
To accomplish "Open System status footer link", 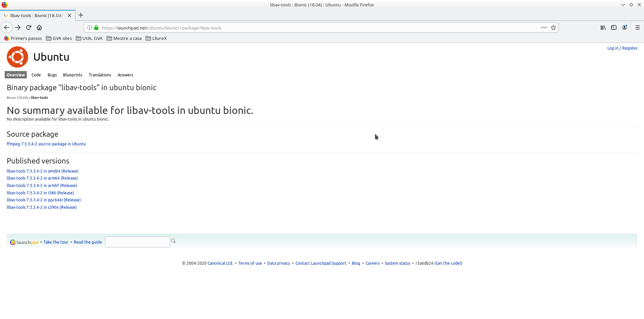I will [x=397, y=263].
